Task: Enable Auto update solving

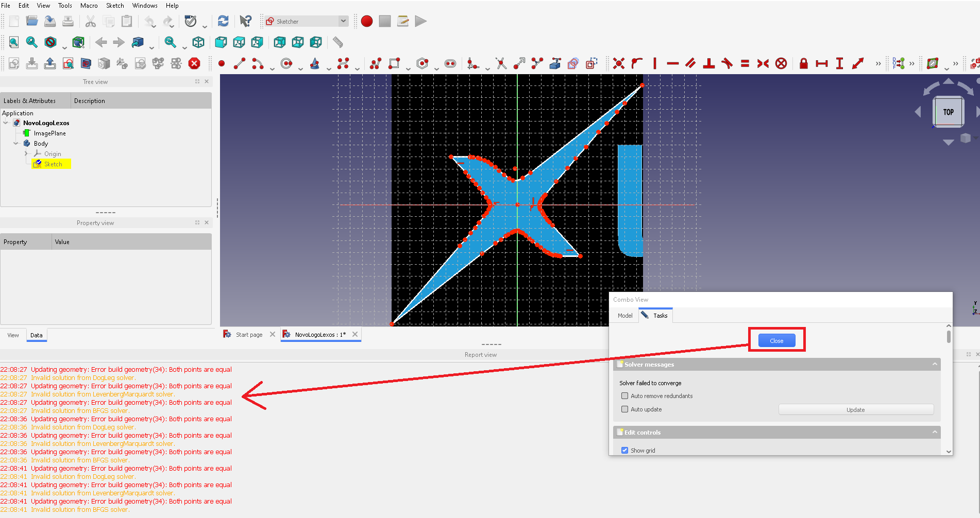Action: pyautogui.click(x=624, y=409)
